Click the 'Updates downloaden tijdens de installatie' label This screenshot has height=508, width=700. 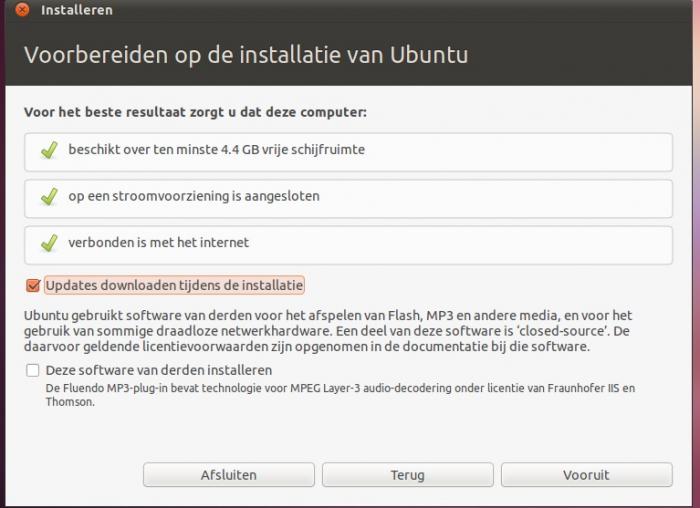(174, 286)
